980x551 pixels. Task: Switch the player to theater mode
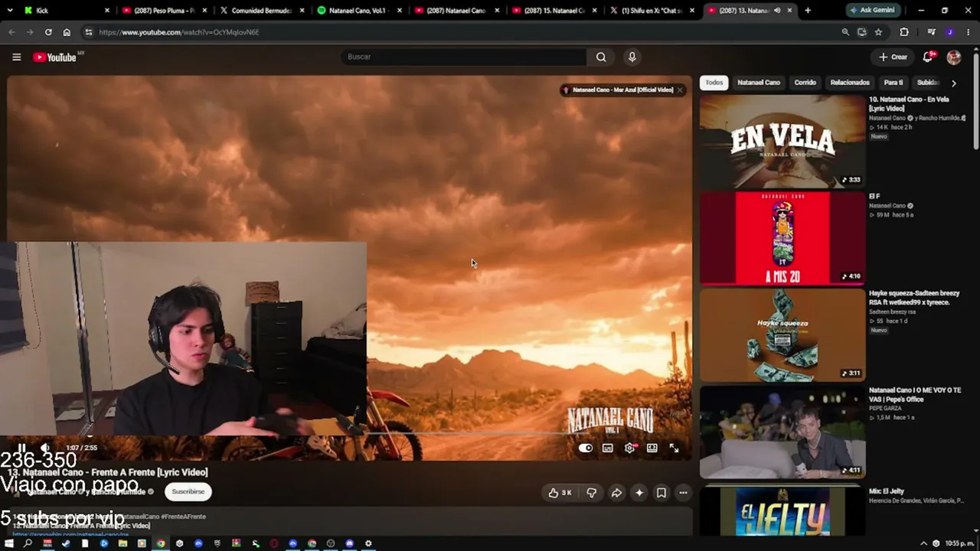pos(652,448)
